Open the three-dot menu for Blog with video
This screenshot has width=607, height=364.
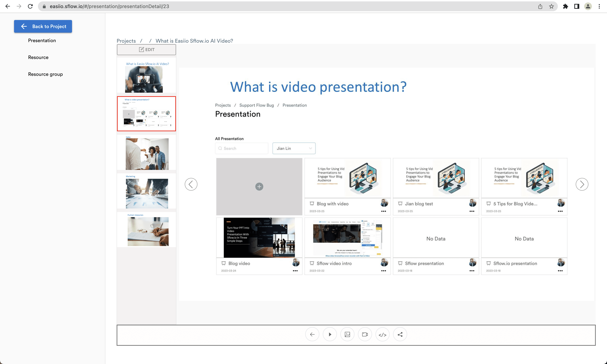[x=383, y=211]
